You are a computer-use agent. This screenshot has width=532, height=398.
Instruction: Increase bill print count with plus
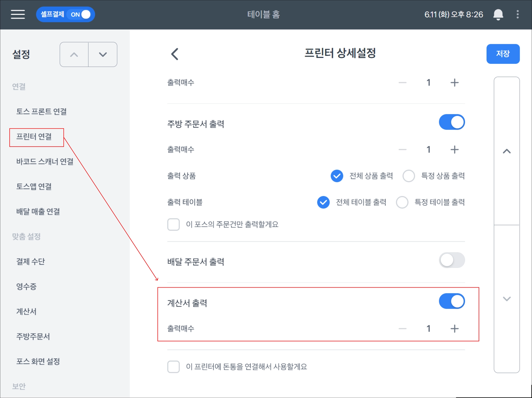click(x=454, y=329)
